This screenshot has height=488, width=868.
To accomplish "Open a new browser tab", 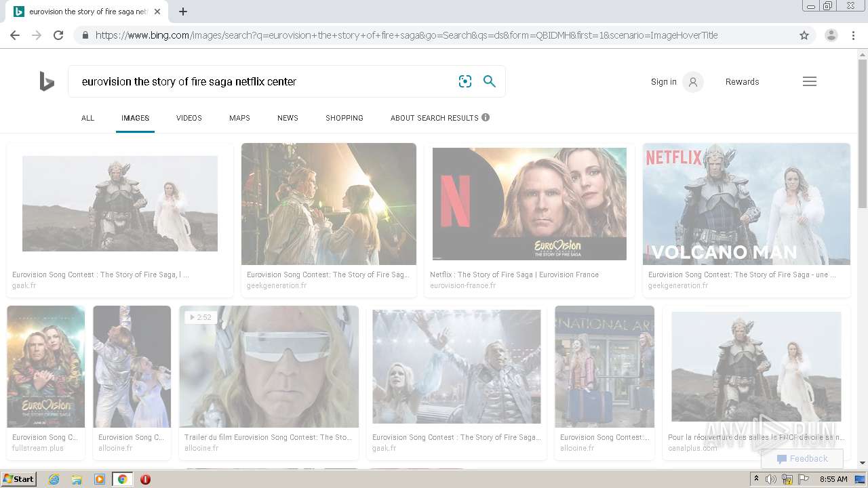I will tap(183, 12).
